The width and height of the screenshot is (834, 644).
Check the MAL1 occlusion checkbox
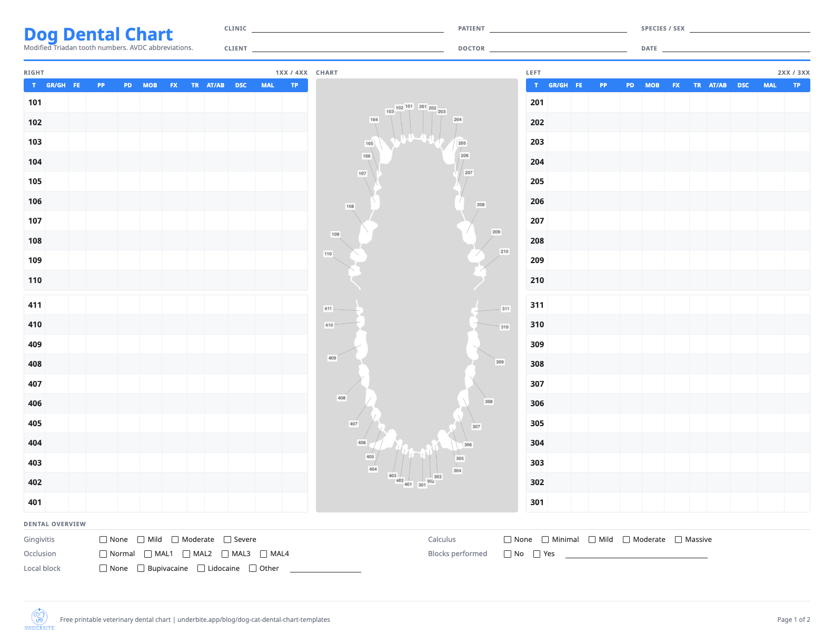click(148, 554)
